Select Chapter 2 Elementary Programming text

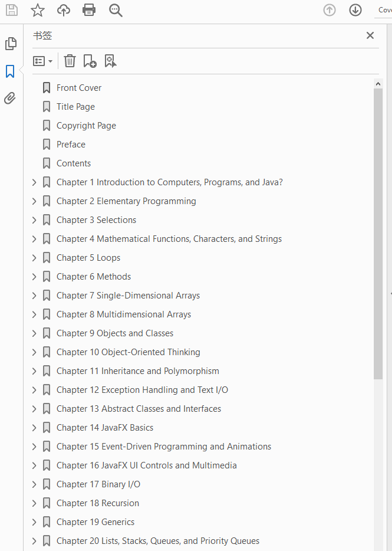pyautogui.click(x=127, y=201)
